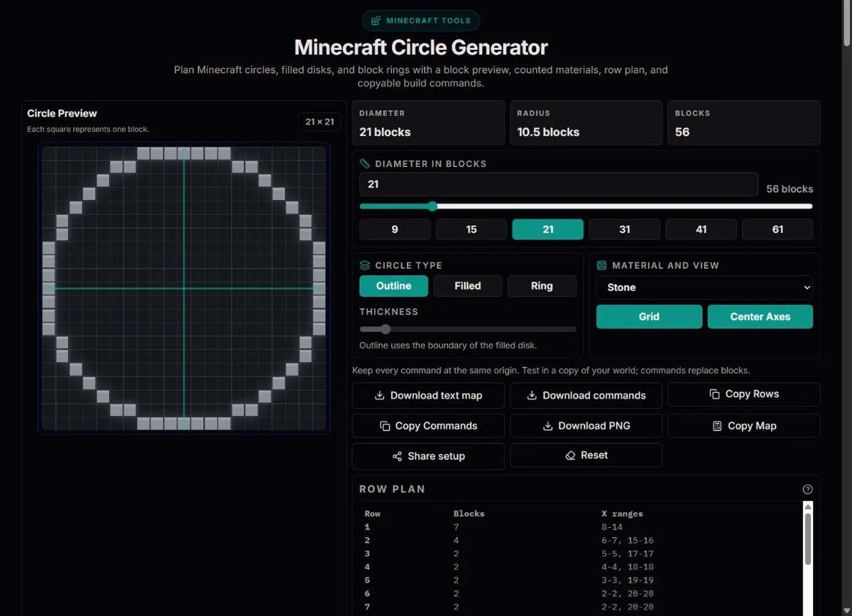This screenshot has width=852, height=616.
Task: Click the Share setup button
Action: [x=428, y=456]
